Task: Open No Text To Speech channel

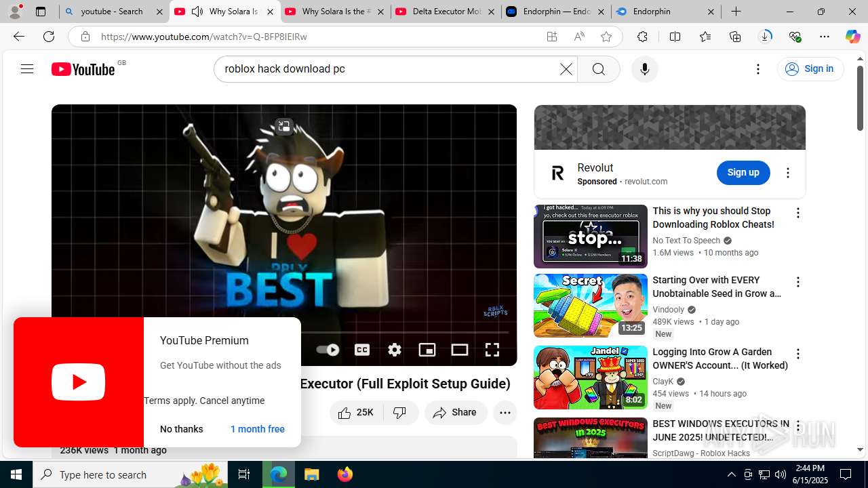Action: (686, 241)
